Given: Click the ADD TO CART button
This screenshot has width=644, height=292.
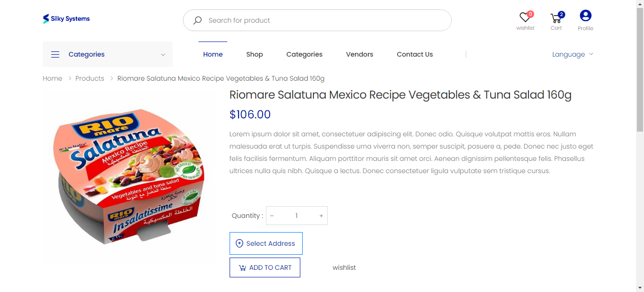Looking at the screenshot, I should point(264,267).
